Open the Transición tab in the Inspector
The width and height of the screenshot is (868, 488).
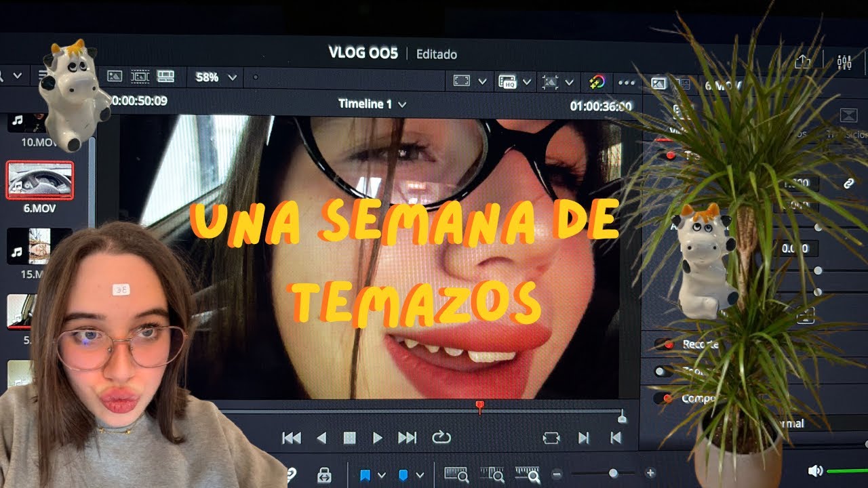coord(848,122)
